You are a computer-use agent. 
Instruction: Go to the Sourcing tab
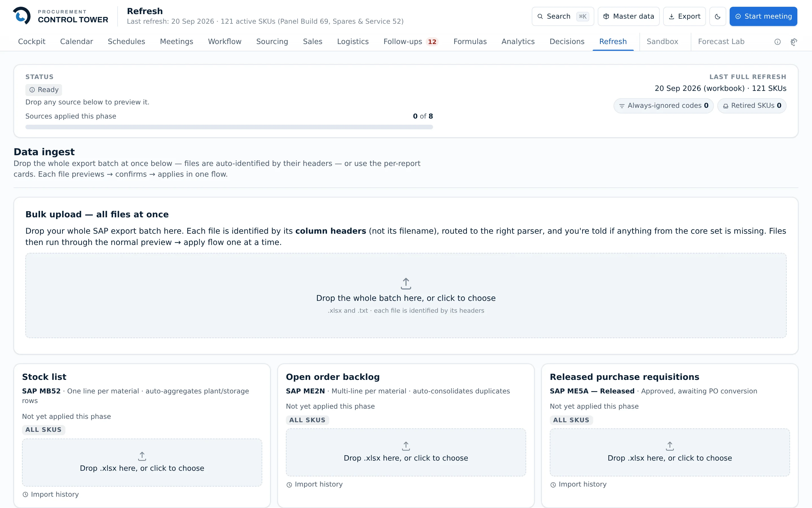click(x=272, y=42)
